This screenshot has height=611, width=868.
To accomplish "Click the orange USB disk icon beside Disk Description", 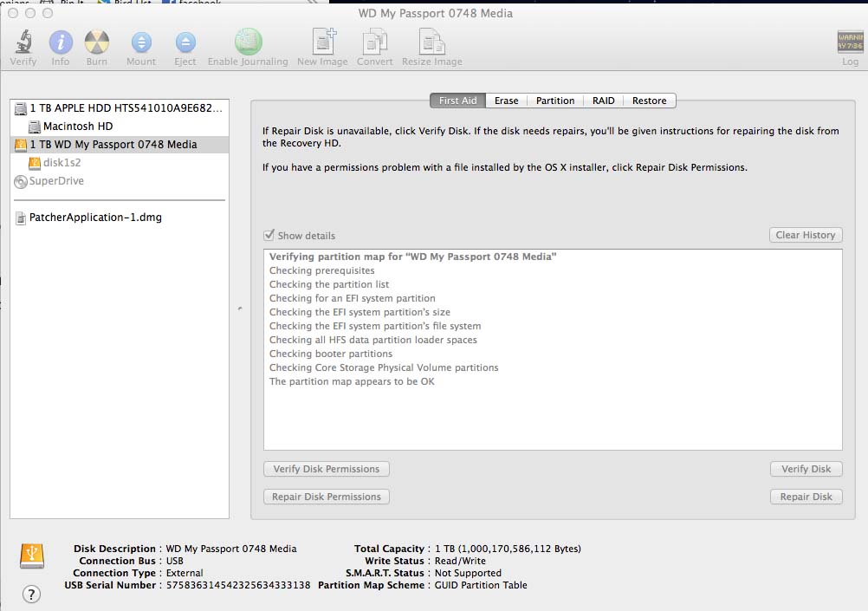I will [32, 555].
